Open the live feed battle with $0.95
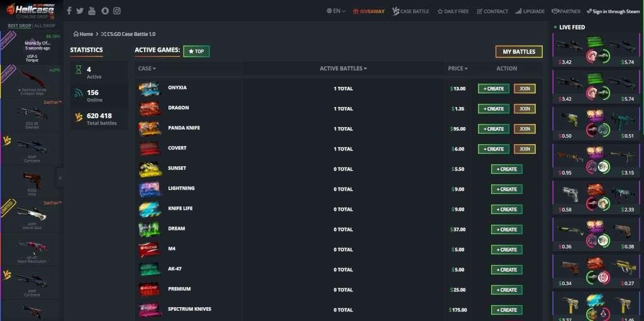 (597, 160)
